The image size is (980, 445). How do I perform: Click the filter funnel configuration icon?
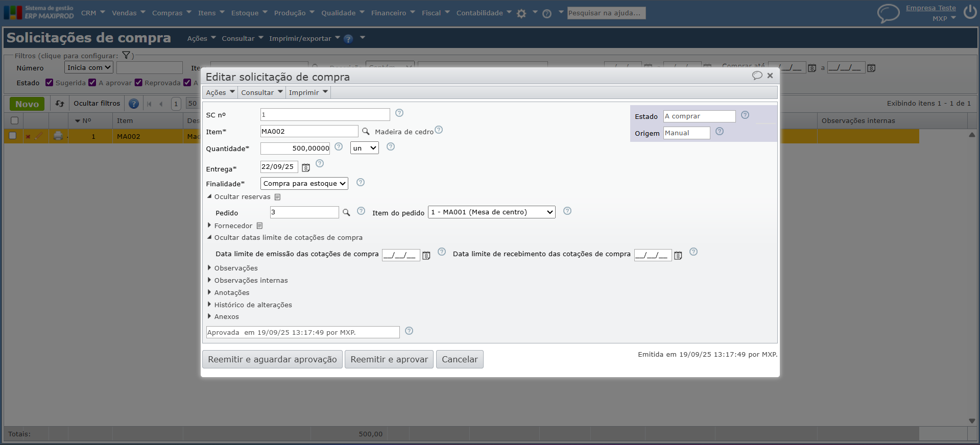click(126, 55)
